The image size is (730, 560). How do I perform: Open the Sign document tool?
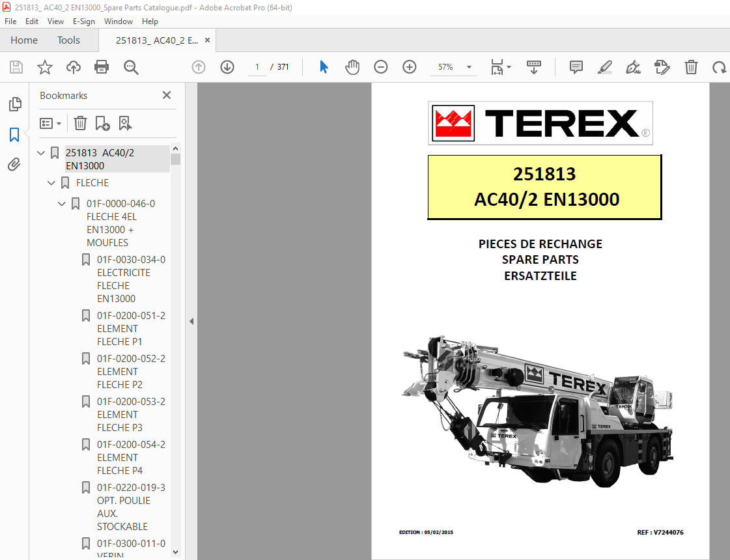click(x=633, y=67)
